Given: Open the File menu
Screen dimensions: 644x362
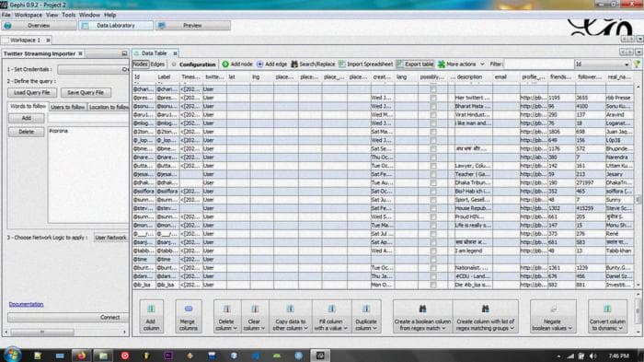Looking at the screenshot, I should [x=6, y=15].
